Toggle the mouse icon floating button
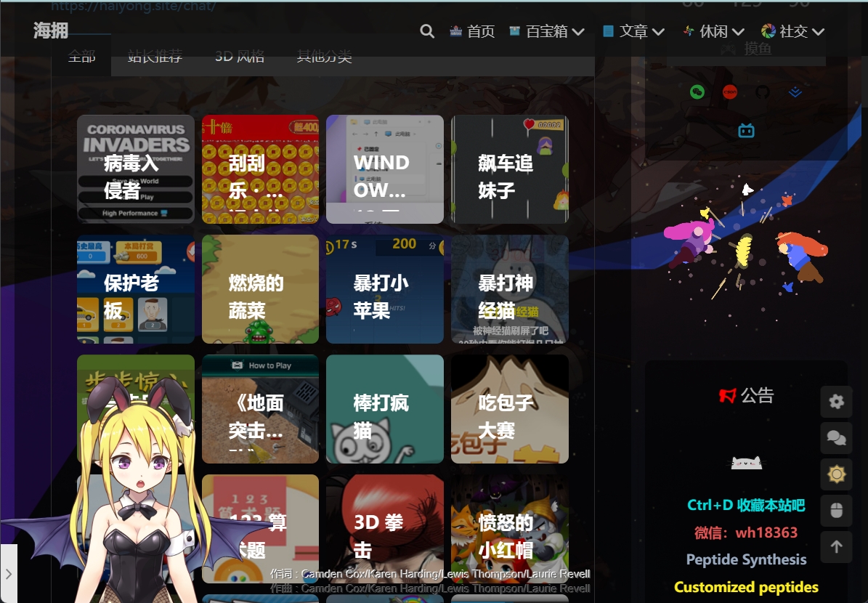The height and width of the screenshot is (603, 868). 836,511
